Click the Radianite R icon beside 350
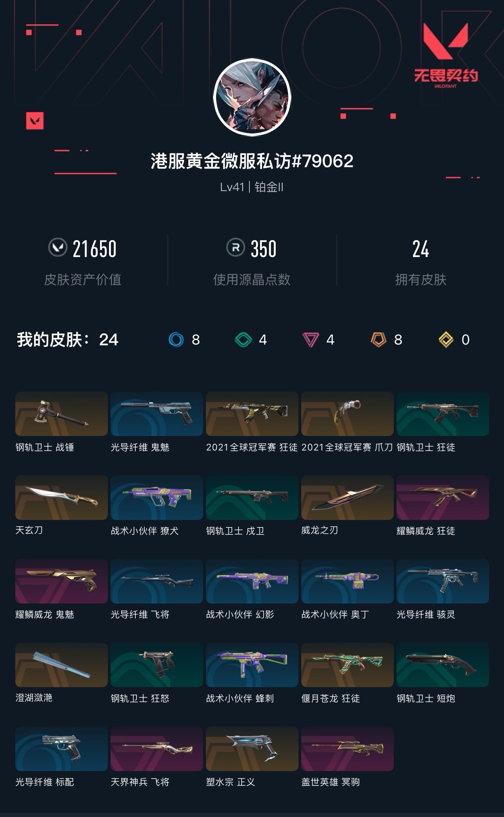This screenshot has height=817, width=504. pyautogui.click(x=236, y=248)
